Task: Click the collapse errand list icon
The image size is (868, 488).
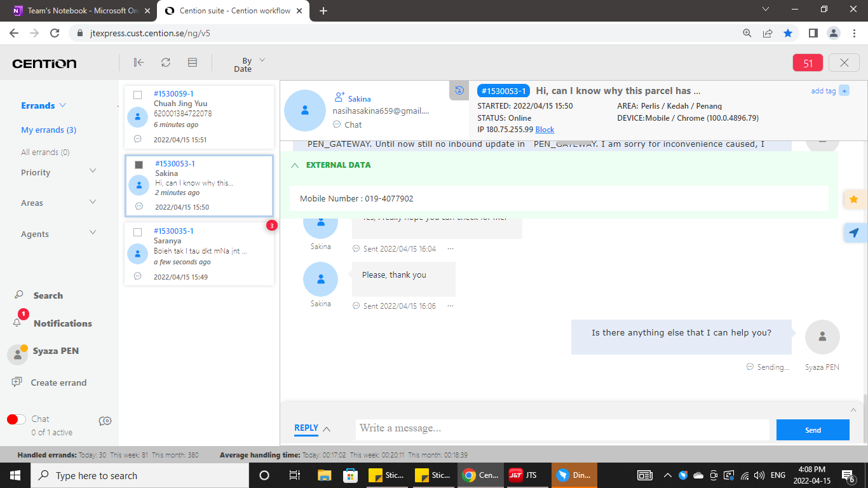Action: click(139, 62)
